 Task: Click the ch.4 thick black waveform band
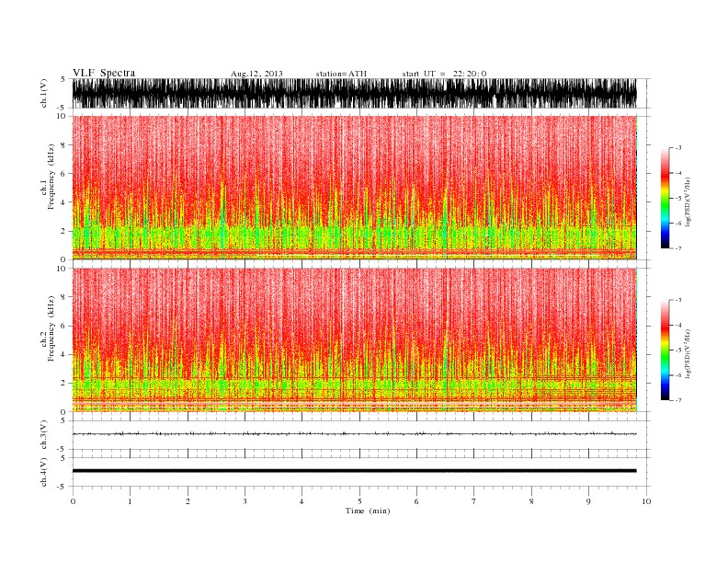coord(354,471)
